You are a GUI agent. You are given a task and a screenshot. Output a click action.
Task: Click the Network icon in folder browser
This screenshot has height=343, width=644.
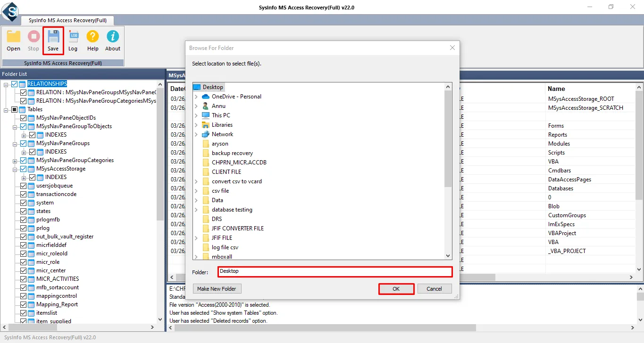click(x=205, y=134)
